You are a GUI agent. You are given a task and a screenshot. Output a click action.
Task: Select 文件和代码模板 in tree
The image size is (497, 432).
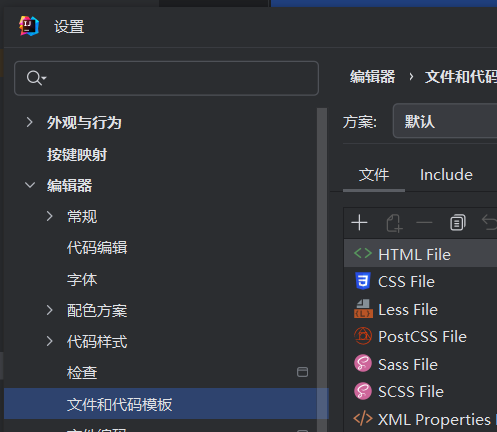tap(166, 404)
